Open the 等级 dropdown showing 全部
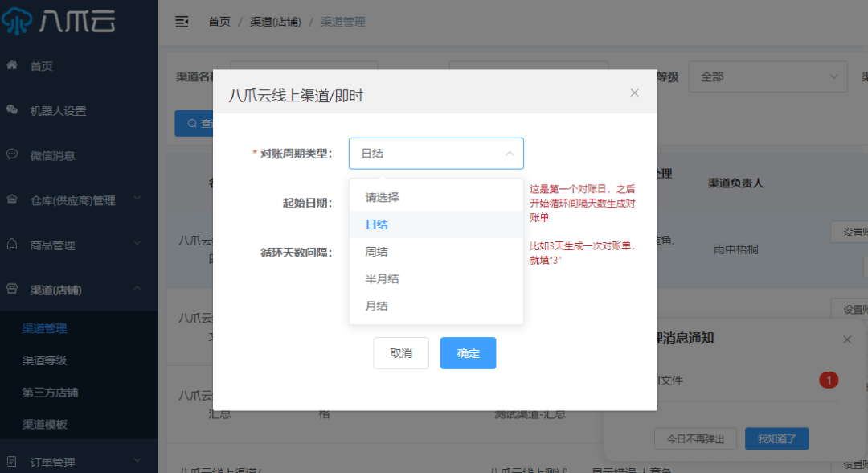This screenshot has height=473, width=868. coord(768,76)
